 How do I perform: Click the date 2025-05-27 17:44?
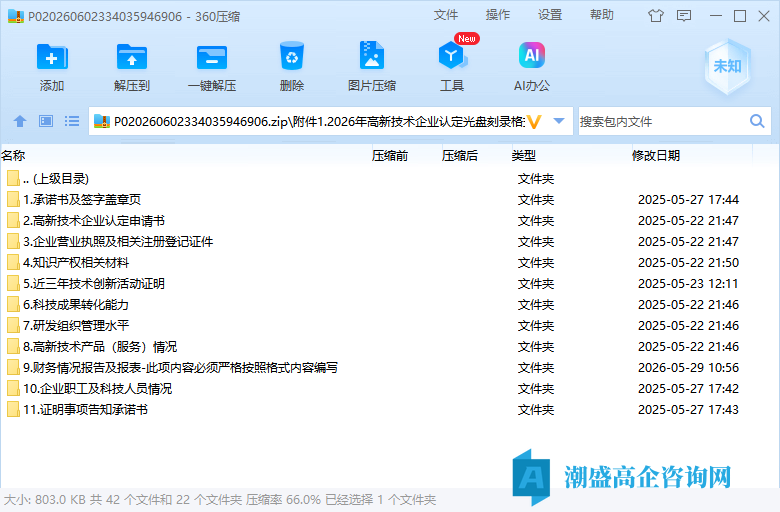tap(688, 200)
